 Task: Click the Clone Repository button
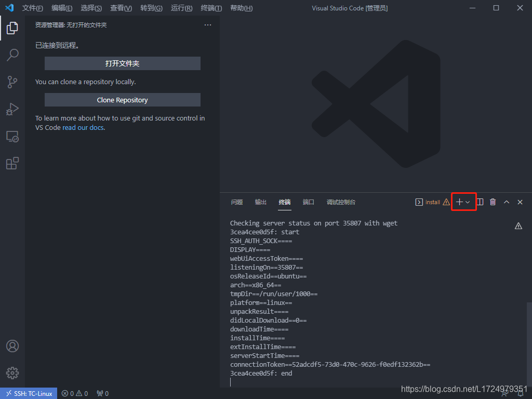[x=123, y=100]
